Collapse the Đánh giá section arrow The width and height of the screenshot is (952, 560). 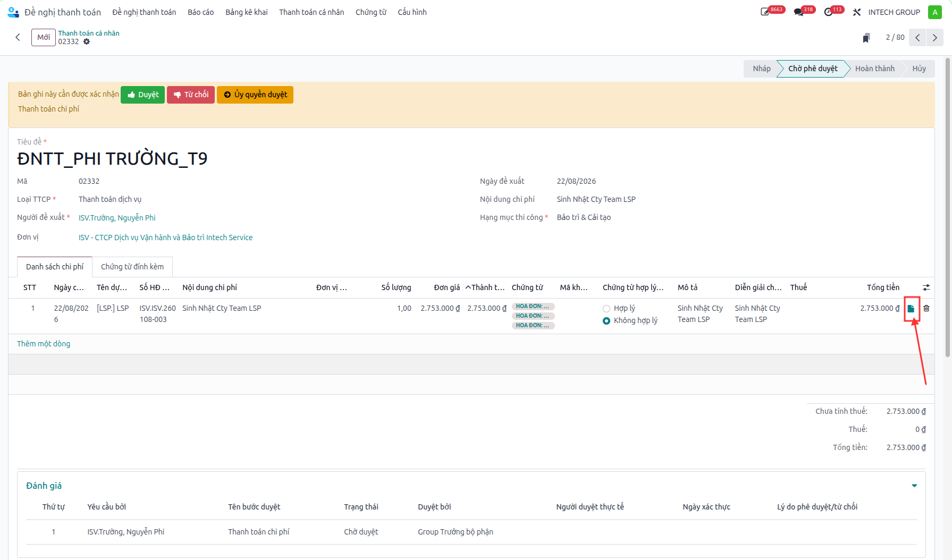(914, 486)
